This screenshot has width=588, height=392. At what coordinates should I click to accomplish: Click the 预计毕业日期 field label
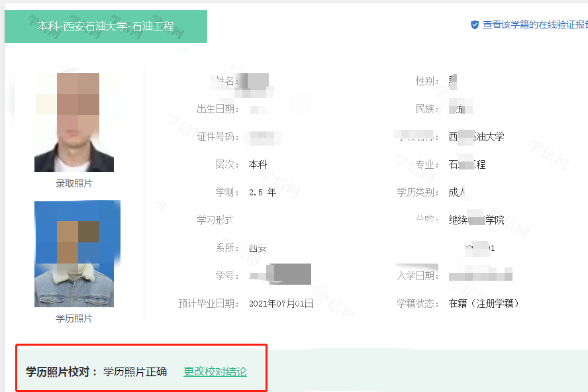pos(208,303)
